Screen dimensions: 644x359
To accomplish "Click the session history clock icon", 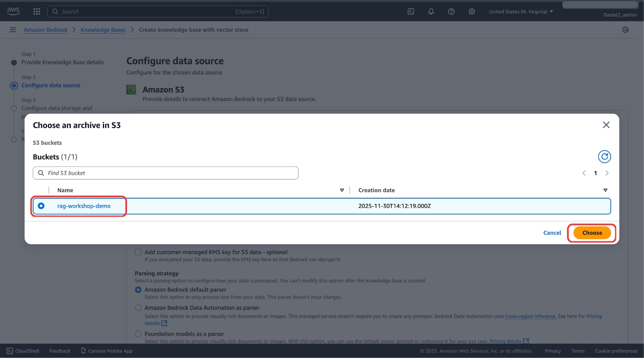I will click(x=626, y=30).
